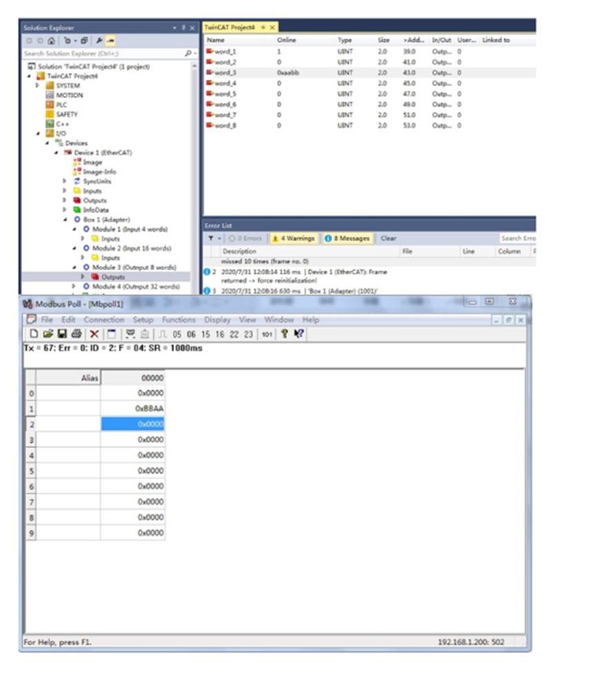The height and width of the screenshot is (700, 591).
Task: Click function 16 toolbar button
Action: coord(220,334)
